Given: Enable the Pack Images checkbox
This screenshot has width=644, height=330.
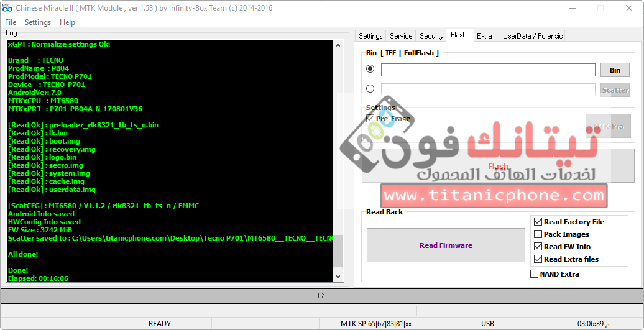Looking at the screenshot, I should [538, 234].
